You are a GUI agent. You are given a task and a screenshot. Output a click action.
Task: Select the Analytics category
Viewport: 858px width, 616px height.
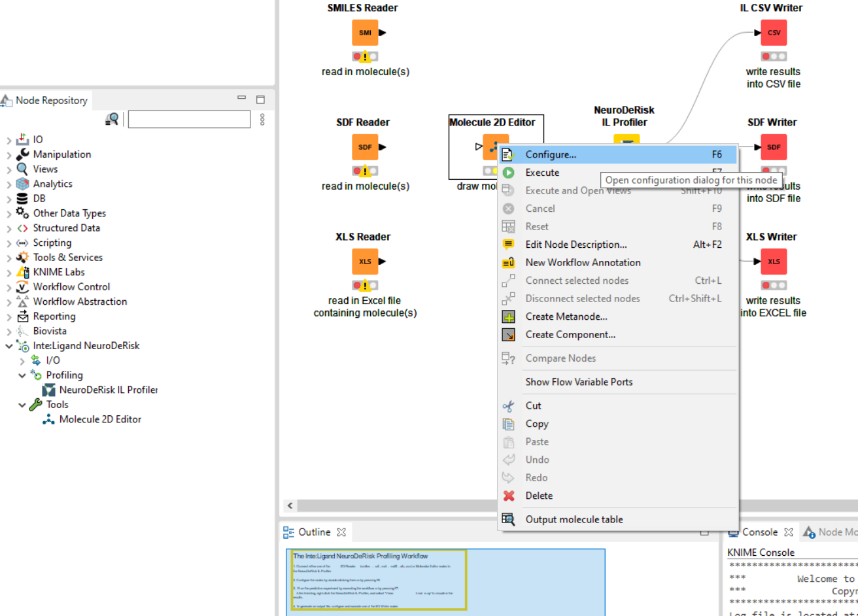click(52, 184)
